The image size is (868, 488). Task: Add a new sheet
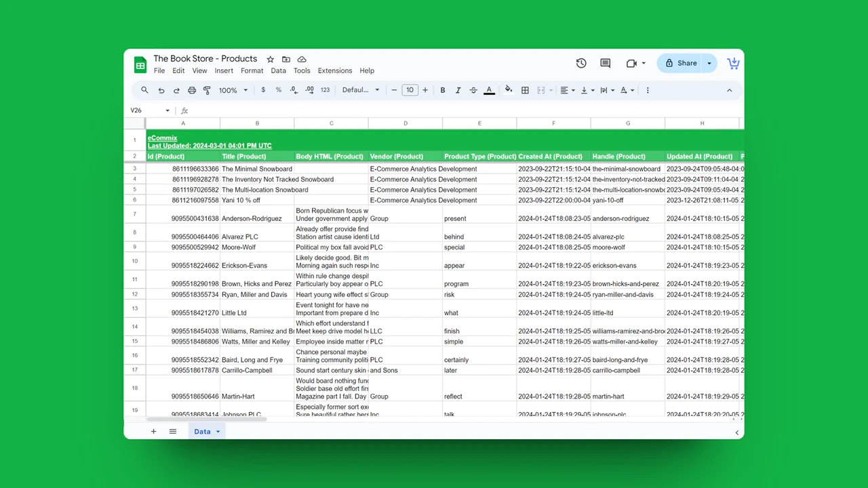pyautogui.click(x=153, y=432)
